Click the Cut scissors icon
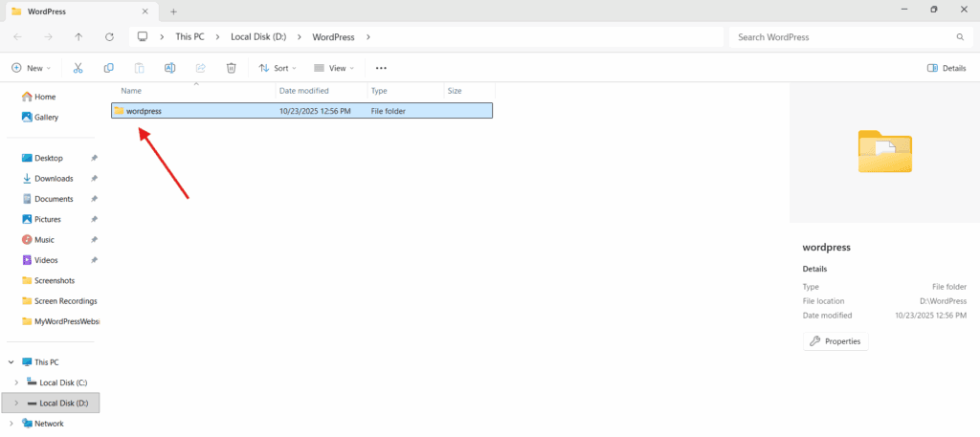 (x=78, y=68)
